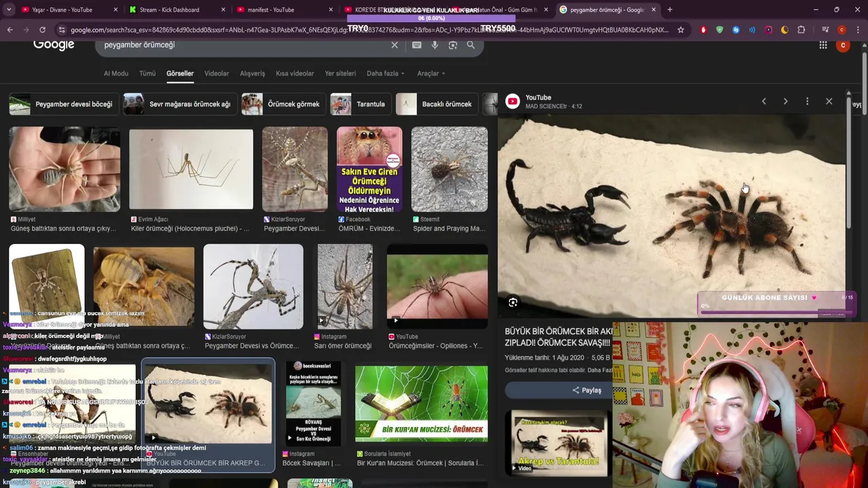Open the yellow moon extension
Image resolution: width=868 pixels, height=488 pixels.
click(785, 30)
